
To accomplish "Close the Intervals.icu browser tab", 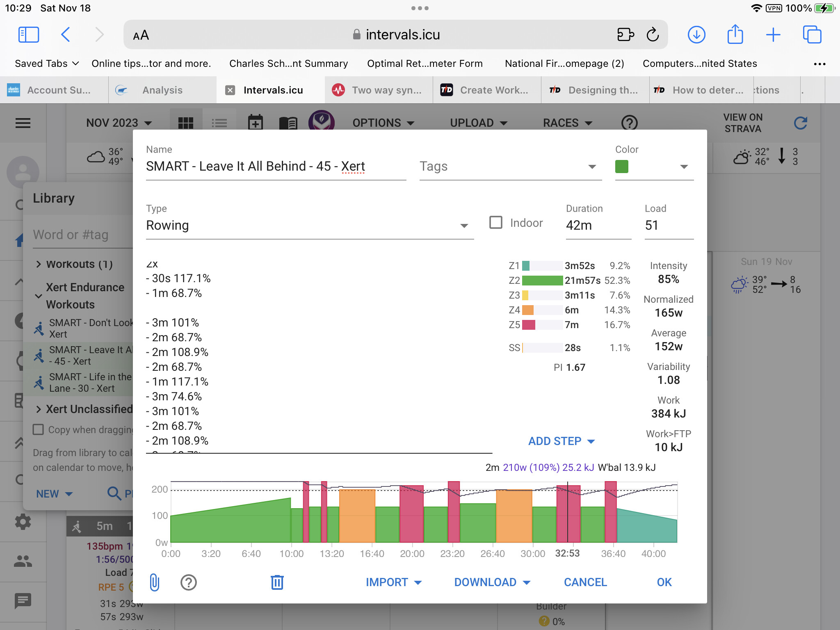I will 231,90.
